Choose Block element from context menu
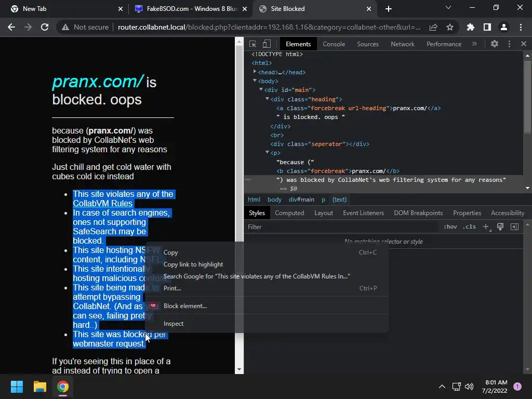Screen dimensions: 532x399 267,305
